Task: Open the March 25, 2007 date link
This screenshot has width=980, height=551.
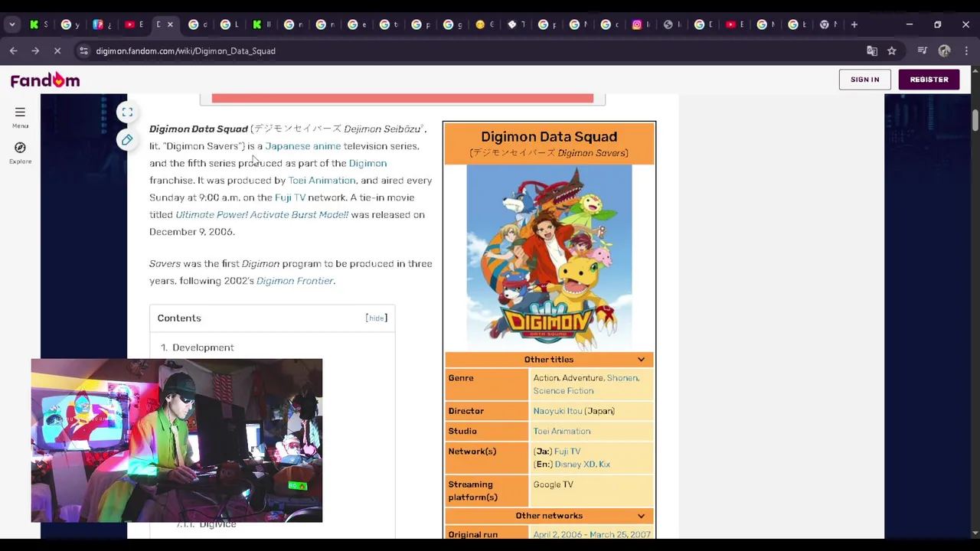Action: coord(621,535)
